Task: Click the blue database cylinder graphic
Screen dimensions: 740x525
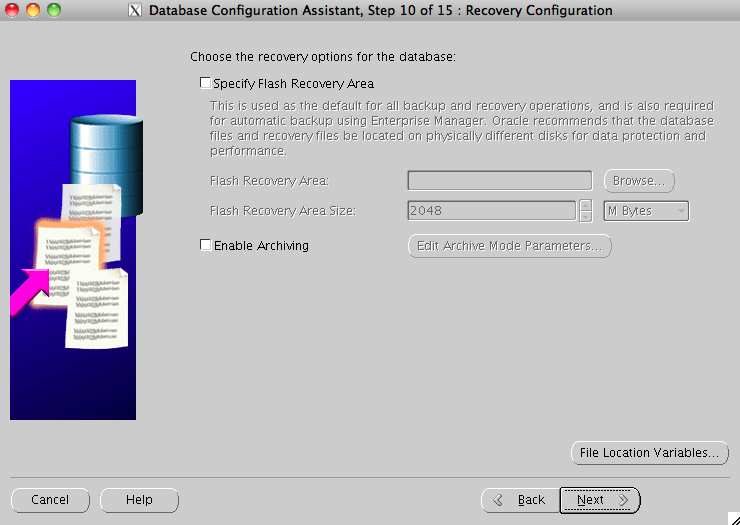Action: [100, 150]
